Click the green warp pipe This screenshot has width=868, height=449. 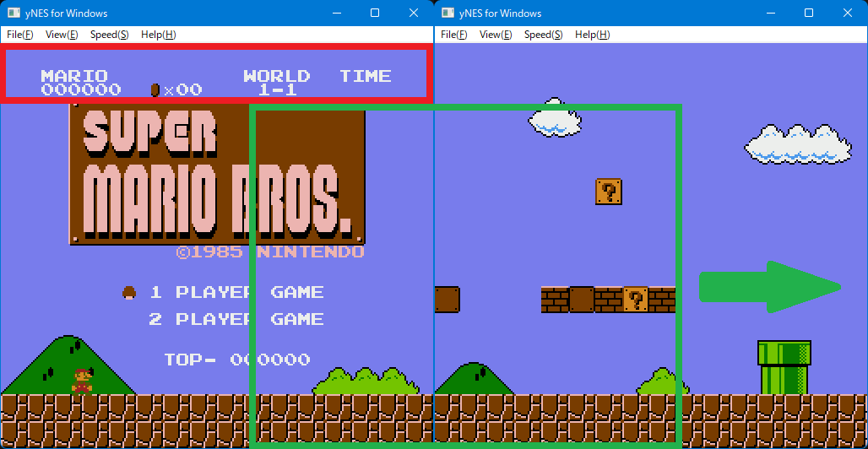coord(784,367)
